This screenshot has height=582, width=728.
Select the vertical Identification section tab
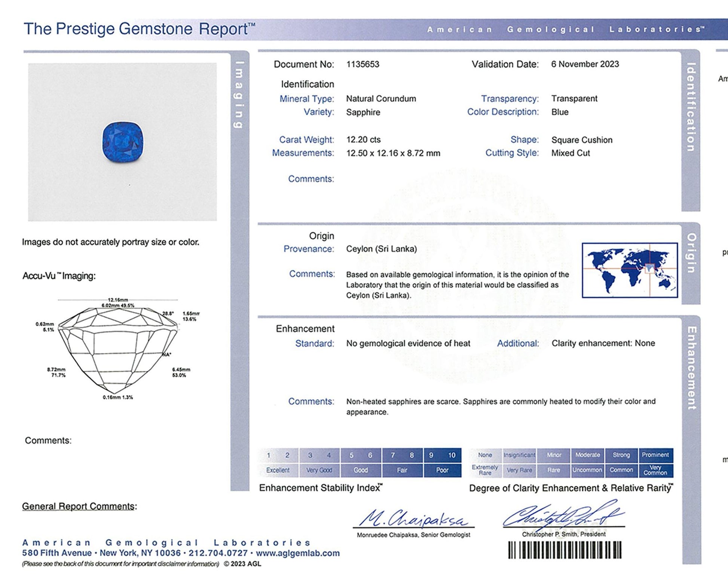[x=691, y=107]
